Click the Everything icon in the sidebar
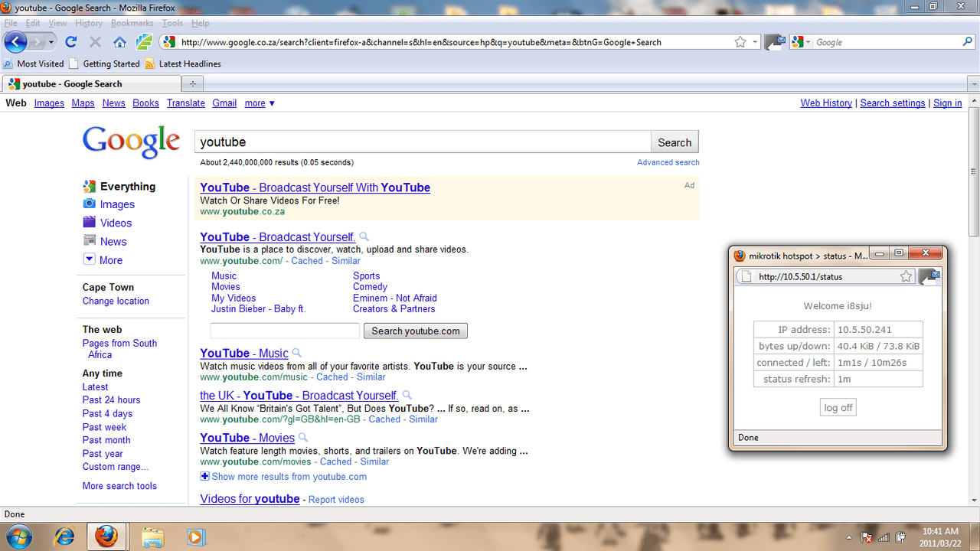The image size is (980, 551). coord(90,186)
